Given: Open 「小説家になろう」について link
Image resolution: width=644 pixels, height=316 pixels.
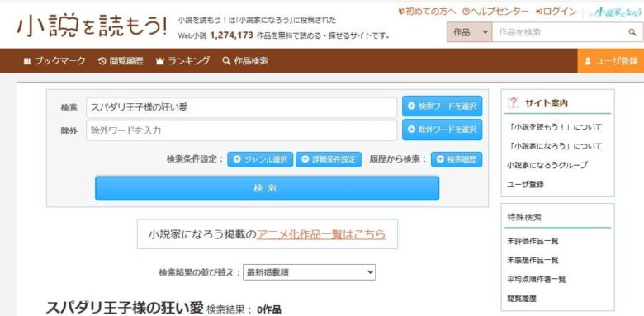Looking at the screenshot, I should pos(555,146).
